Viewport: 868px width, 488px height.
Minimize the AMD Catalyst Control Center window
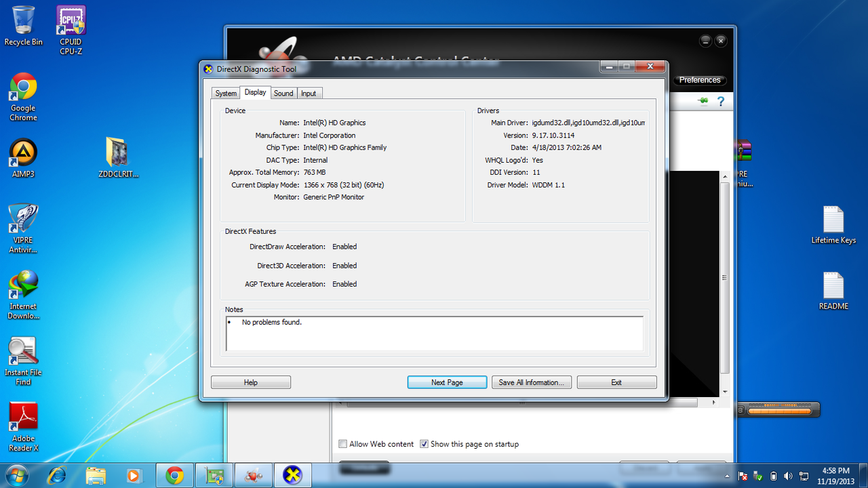click(x=705, y=41)
